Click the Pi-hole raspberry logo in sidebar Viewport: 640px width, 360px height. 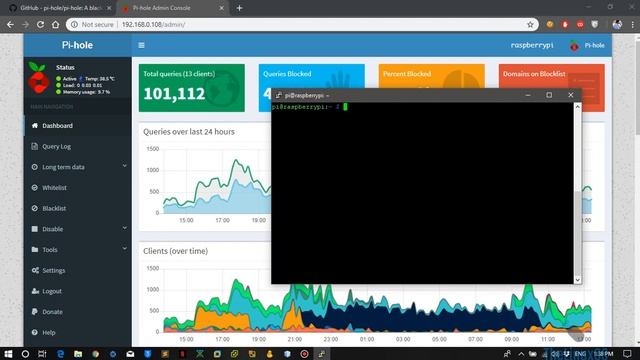[x=38, y=78]
